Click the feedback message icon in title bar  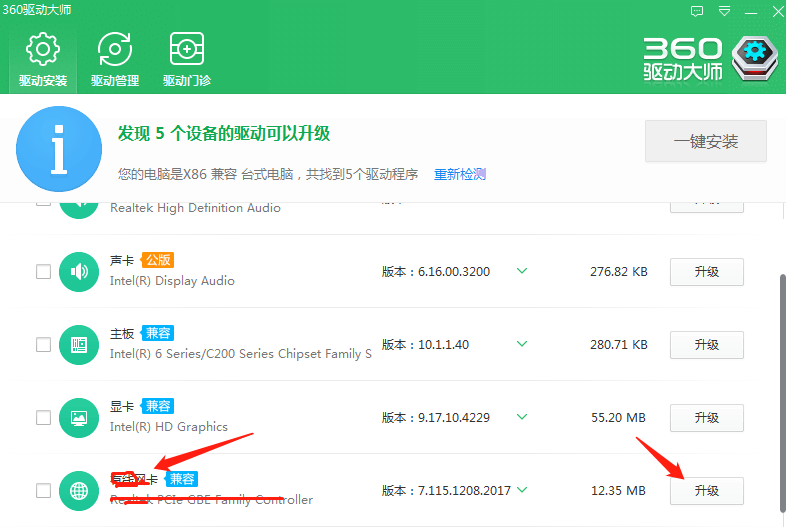point(697,11)
